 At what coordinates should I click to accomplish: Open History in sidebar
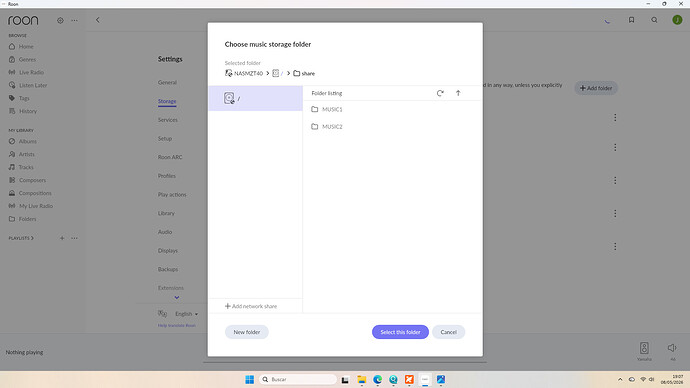(23, 111)
